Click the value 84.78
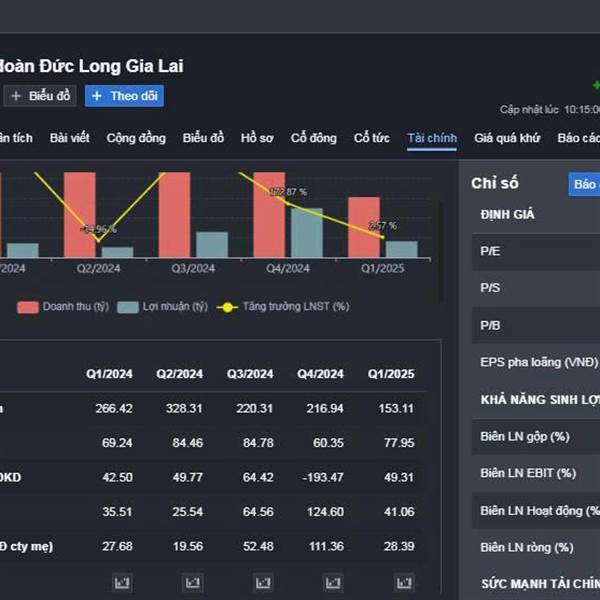Image resolution: width=600 pixels, height=600 pixels. coord(258,443)
